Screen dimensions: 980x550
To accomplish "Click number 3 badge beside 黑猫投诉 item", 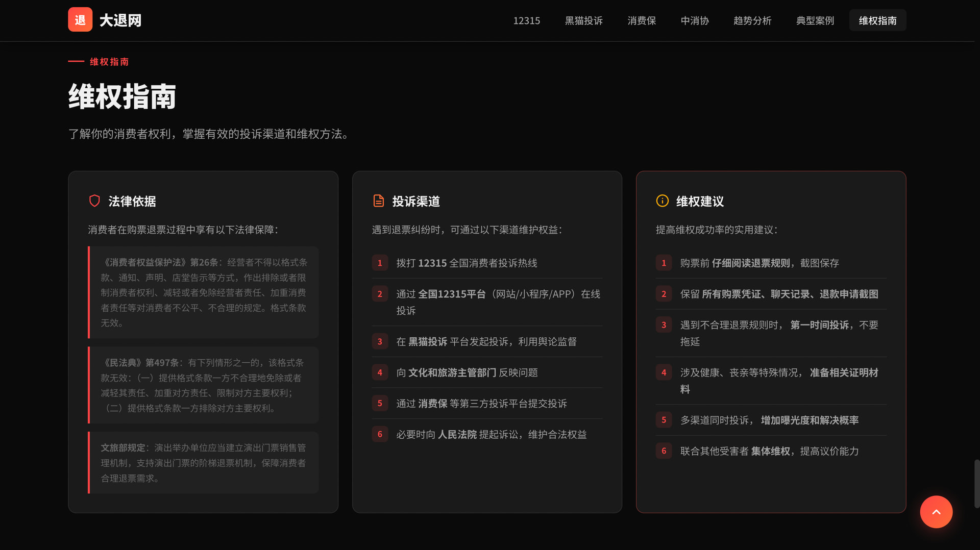I will 380,341.
